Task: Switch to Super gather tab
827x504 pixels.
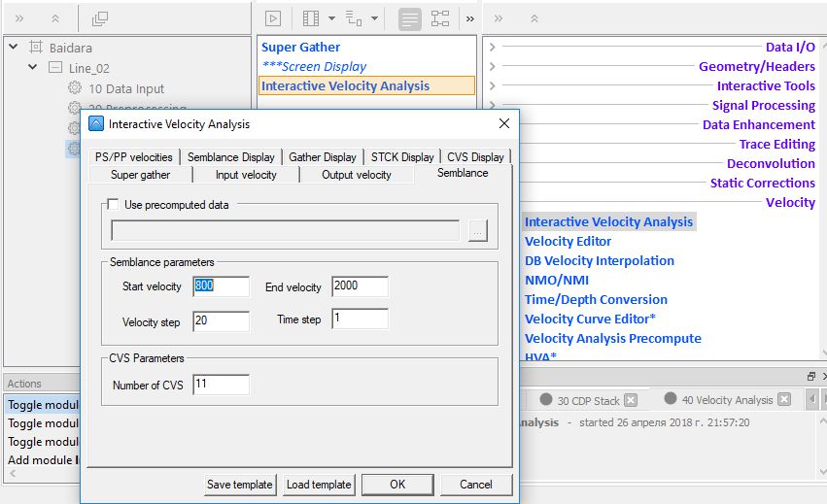Action: (x=140, y=175)
